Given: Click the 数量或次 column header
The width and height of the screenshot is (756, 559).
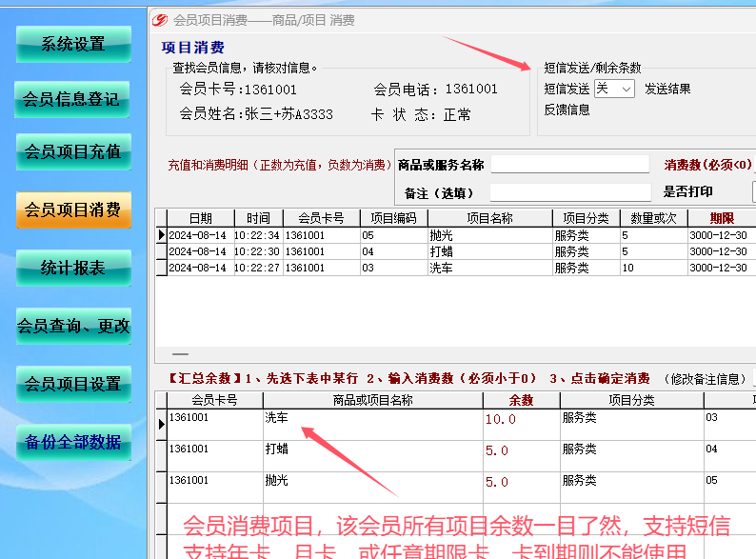Looking at the screenshot, I should click(x=654, y=218).
